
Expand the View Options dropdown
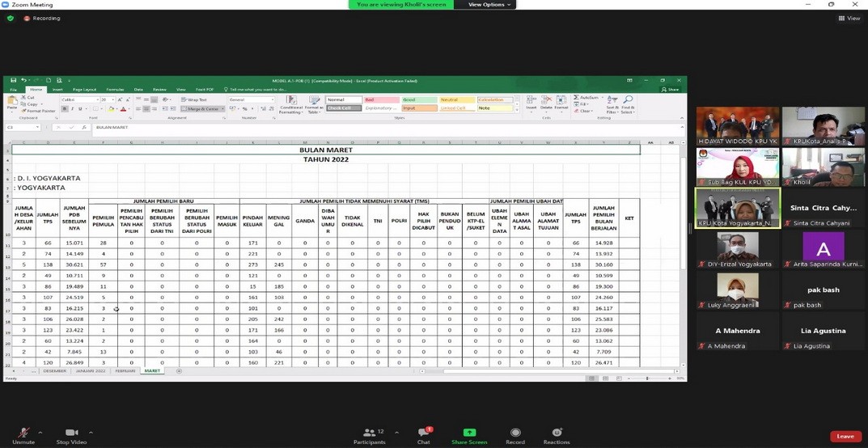click(490, 5)
